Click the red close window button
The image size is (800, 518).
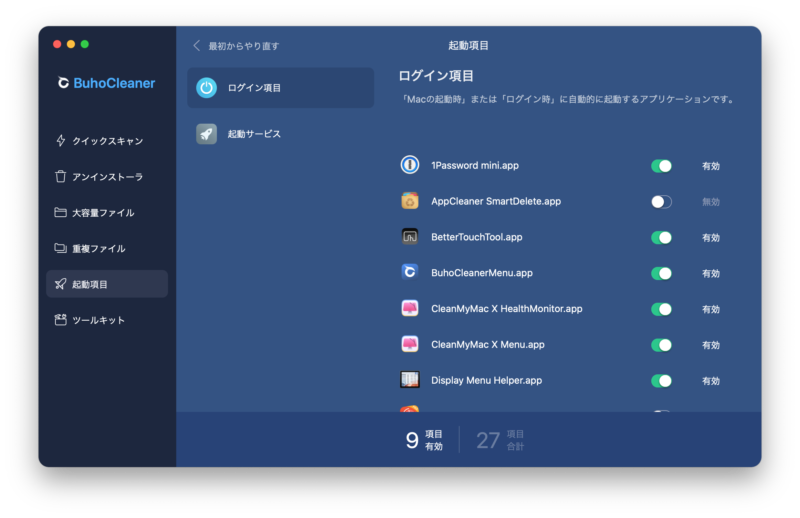pyautogui.click(x=57, y=44)
